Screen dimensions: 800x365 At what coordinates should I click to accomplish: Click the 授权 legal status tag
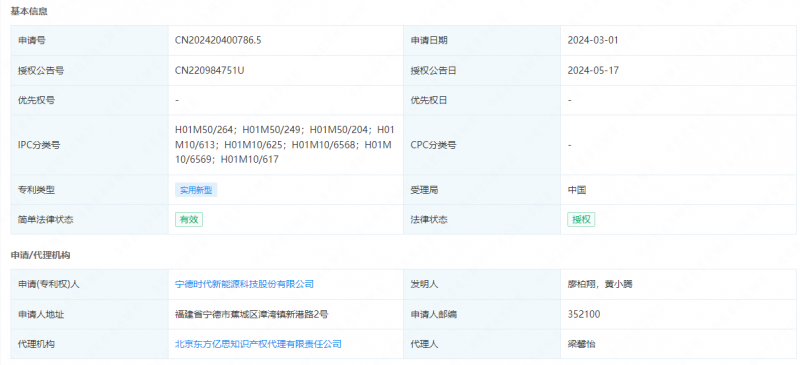coord(581,220)
